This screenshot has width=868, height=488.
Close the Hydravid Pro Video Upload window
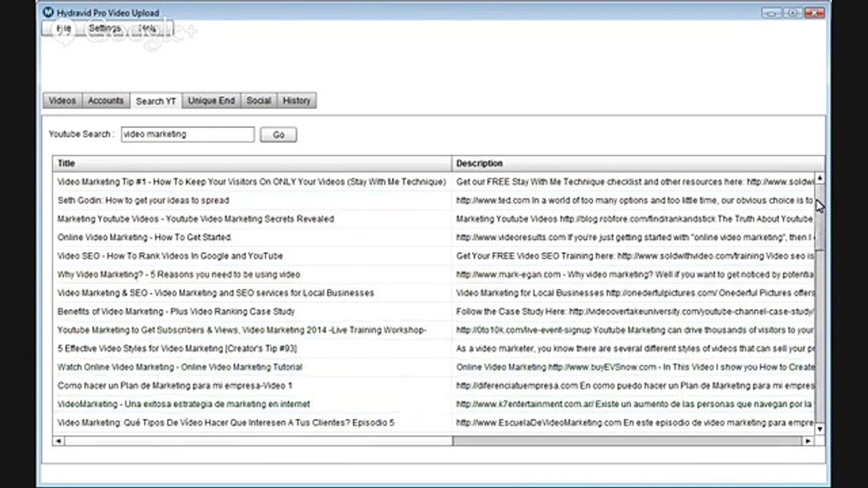point(814,12)
